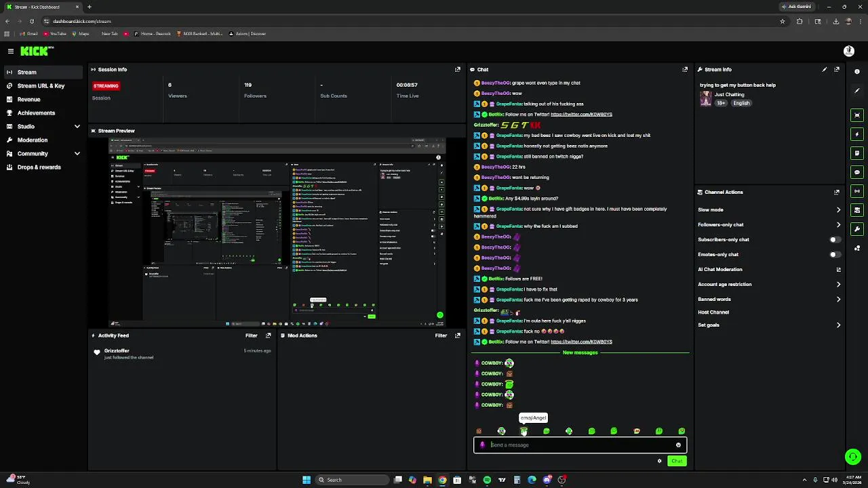Open the Achievements page
Image resolution: width=868 pixels, height=488 pixels.
pos(43,113)
